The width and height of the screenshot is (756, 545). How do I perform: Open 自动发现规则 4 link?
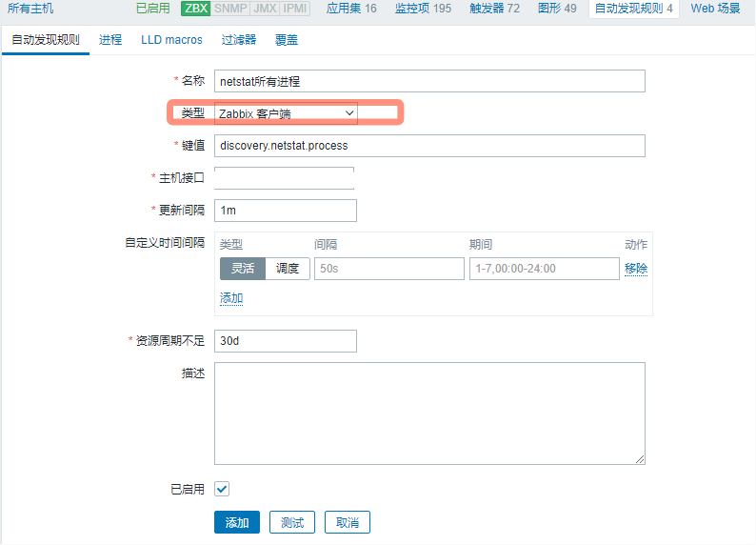tap(633, 9)
